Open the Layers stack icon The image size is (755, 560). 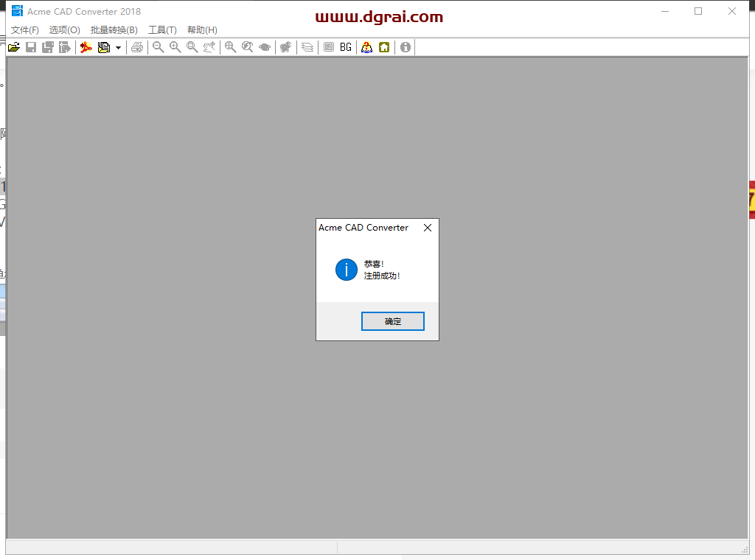(x=307, y=47)
